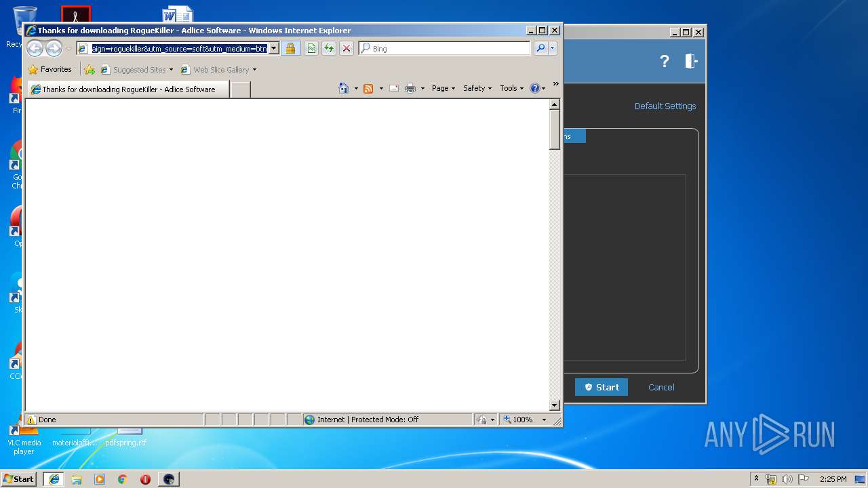The height and width of the screenshot is (488, 868).
Task: Select the RogueKiller download page tab
Action: click(128, 89)
